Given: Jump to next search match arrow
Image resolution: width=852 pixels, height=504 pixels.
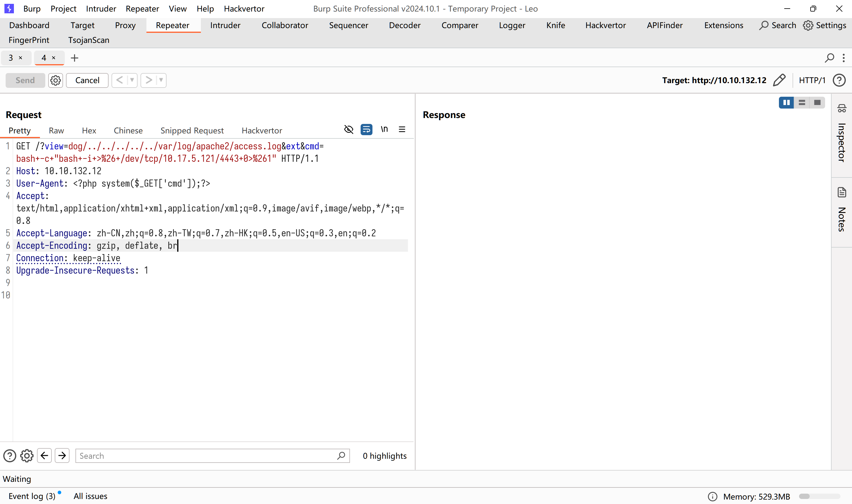Looking at the screenshot, I should tap(62, 456).
